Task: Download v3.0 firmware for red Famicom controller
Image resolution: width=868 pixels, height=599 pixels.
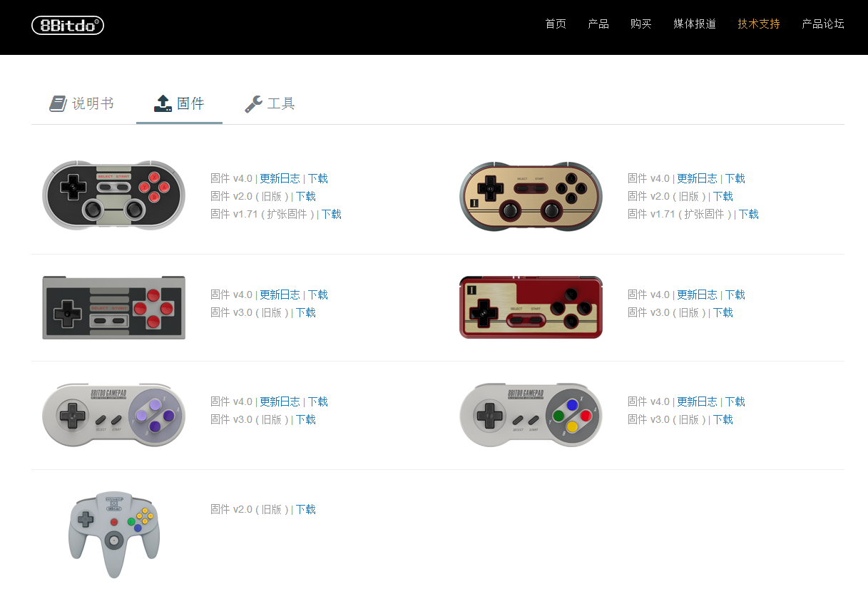Action: pos(723,312)
